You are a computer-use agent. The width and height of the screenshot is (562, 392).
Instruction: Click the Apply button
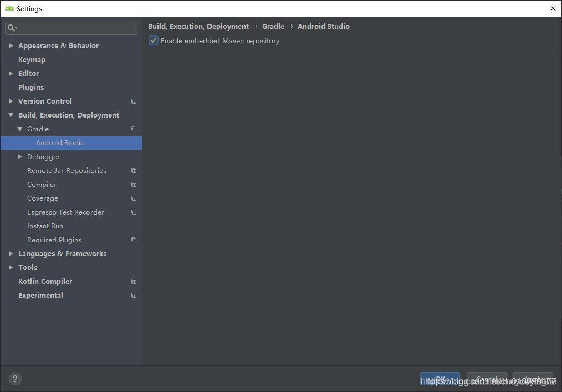(x=533, y=379)
